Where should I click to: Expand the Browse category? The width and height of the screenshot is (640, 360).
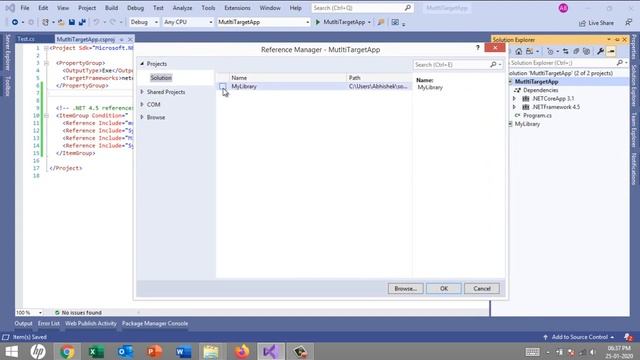[142, 117]
